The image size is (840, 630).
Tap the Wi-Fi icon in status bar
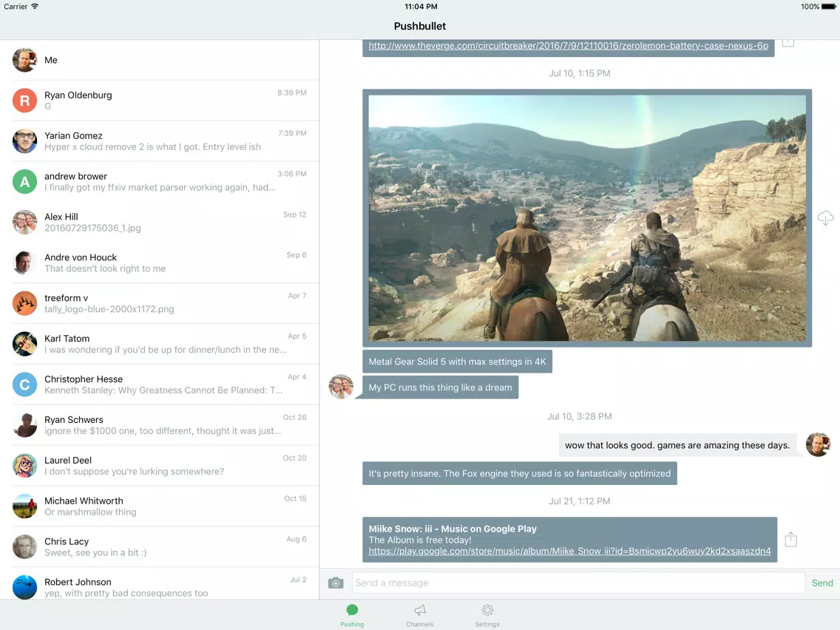click(x=35, y=7)
